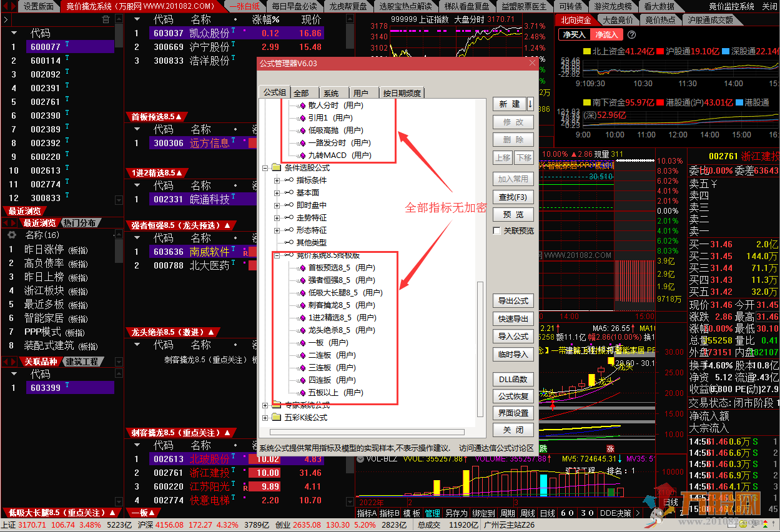780x532 pixels.
Task: Click the 五彩K线公式 folder icon
Action: (x=276, y=418)
